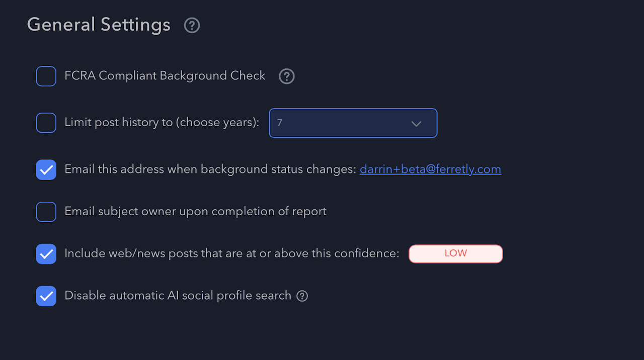Tick the Limit post history checkbox

point(46,123)
